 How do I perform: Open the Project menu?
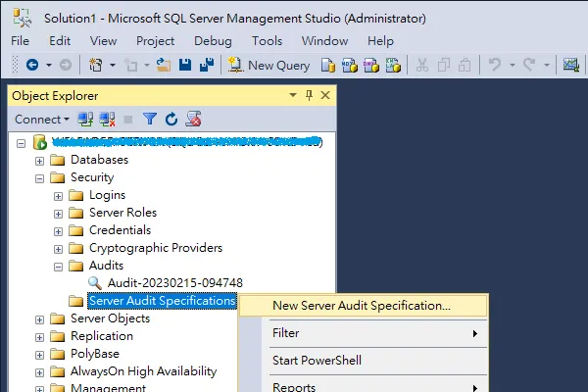pyautogui.click(x=155, y=41)
